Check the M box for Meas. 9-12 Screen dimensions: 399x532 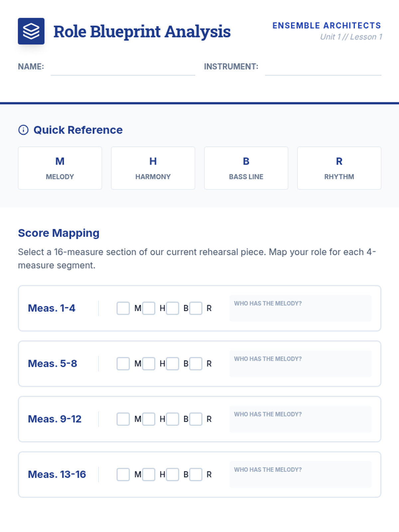(x=123, y=419)
